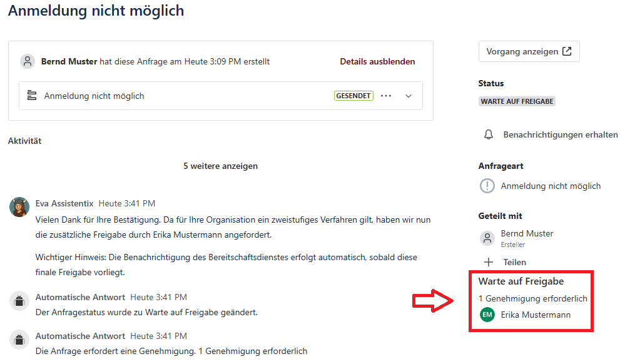Click Erika Mustermann's green EM avatar
The height and width of the screenshot is (364, 620).
pyautogui.click(x=487, y=315)
